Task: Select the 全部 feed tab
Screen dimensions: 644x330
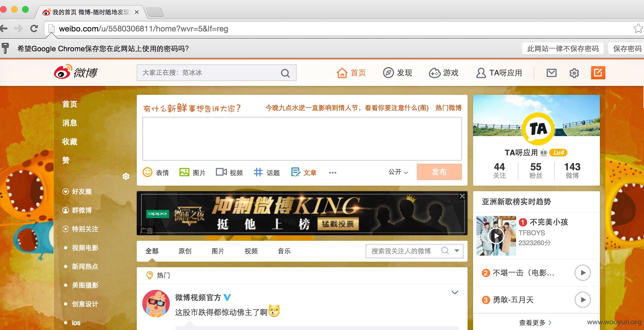Action: pyautogui.click(x=152, y=251)
